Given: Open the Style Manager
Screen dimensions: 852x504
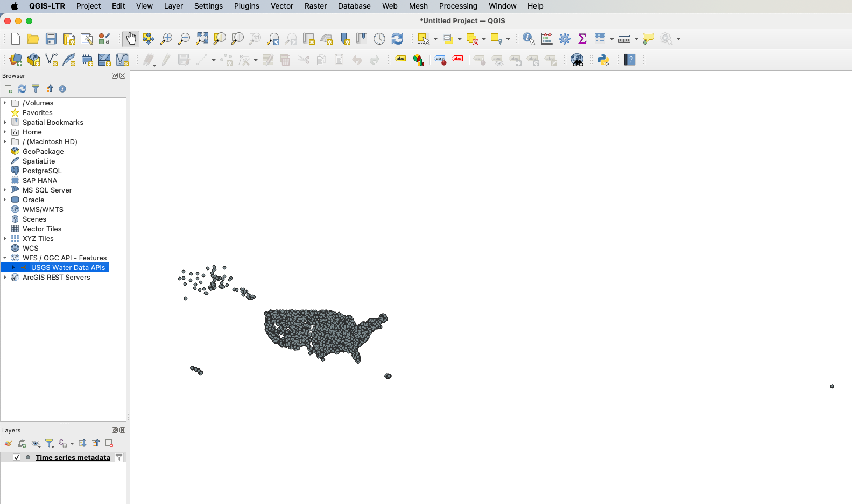Looking at the screenshot, I should (x=104, y=39).
